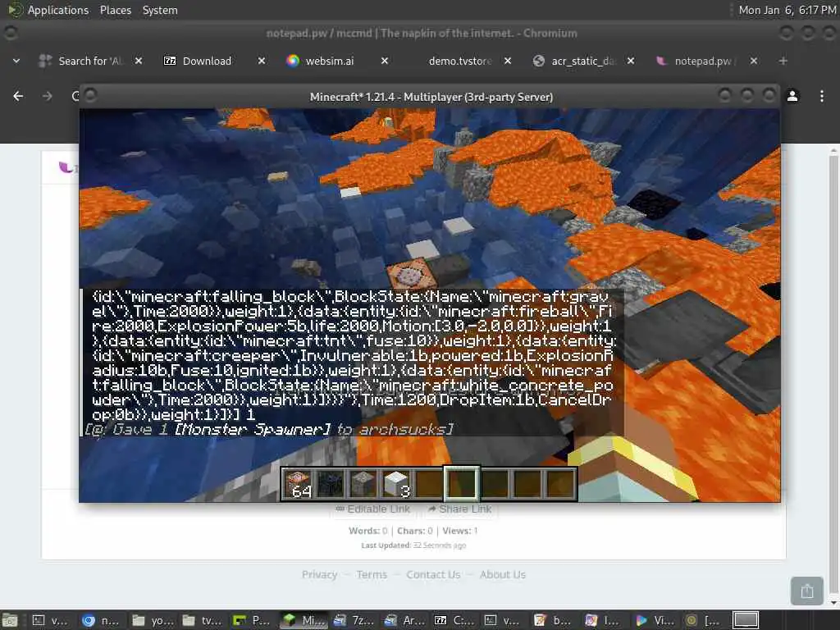Open the 'Ar...' taskbar item
This screenshot has width=840, height=630.
pos(403,620)
